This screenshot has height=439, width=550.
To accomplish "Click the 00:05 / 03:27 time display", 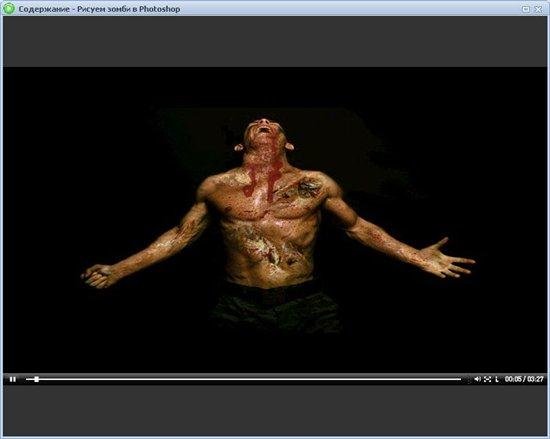I will (524, 379).
